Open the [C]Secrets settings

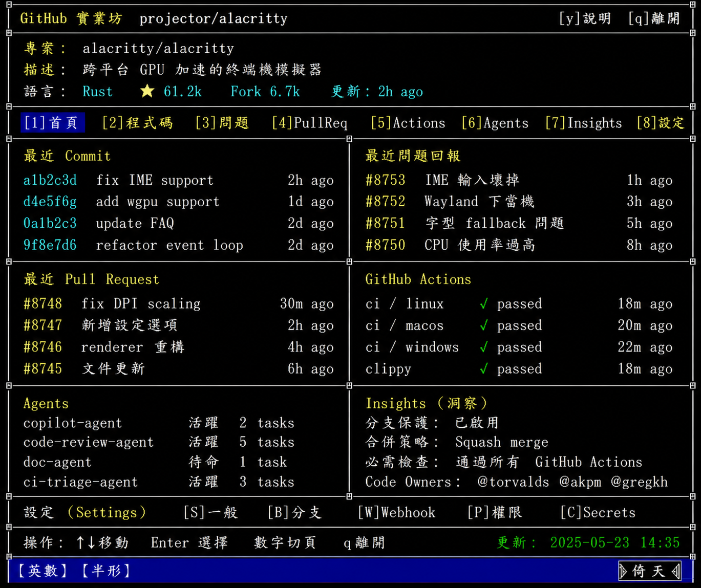pyautogui.click(x=598, y=512)
